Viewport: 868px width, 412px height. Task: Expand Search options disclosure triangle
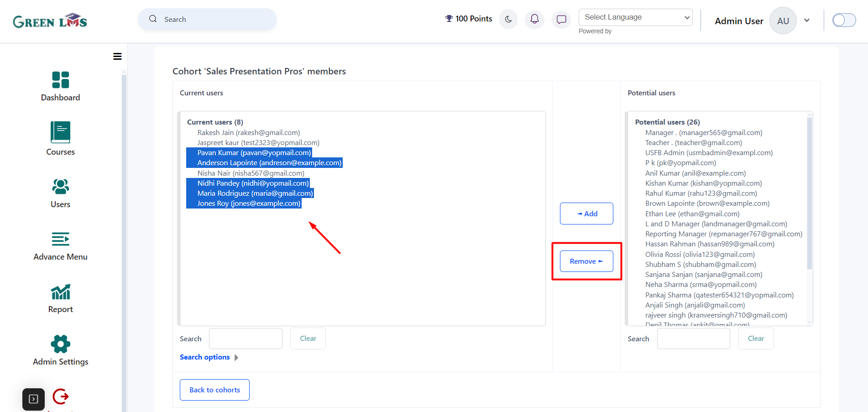coord(236,358)
